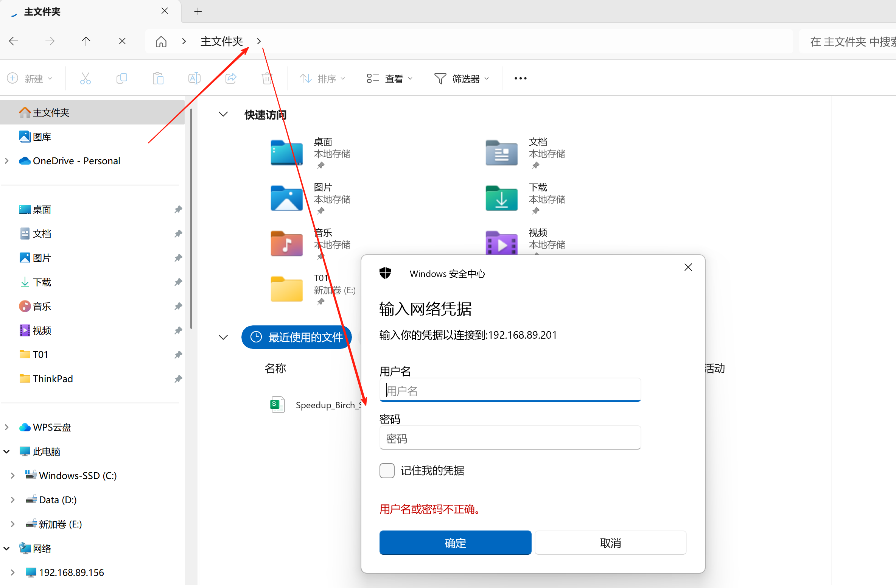Screen dimensions: 896x588
Task: Open the 排序 sort dropdown
Action: pyautogui.click(x=322, y=79)
